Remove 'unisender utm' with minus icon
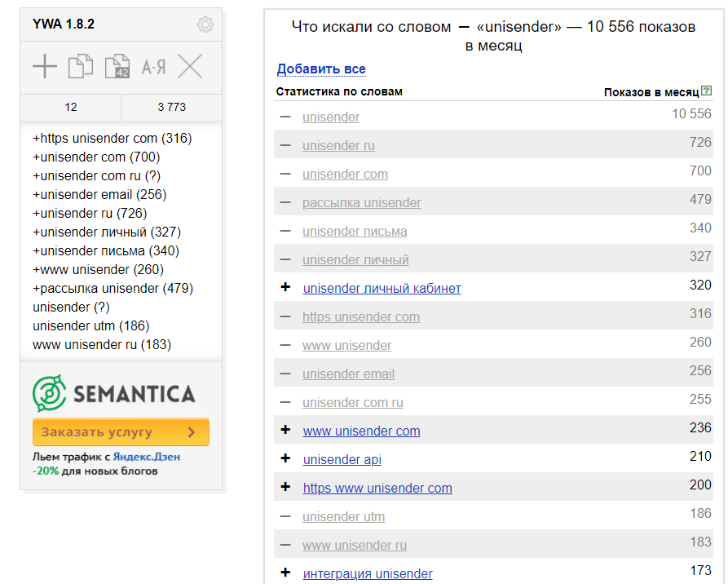 (x=285, y=516)
